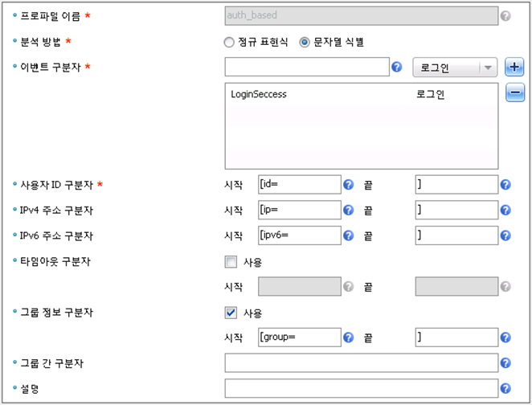Click disabled 타임아웃 시작 input field
The width and height of the screenshot is (532, 405).
[300, 287]
